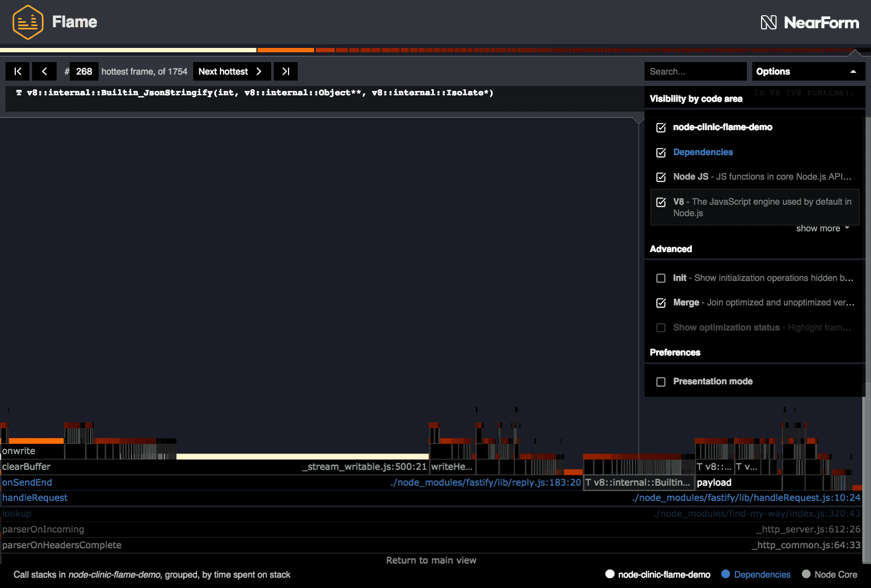Click the NearForm logo
871x588 pixels.
tap(809, 22)
